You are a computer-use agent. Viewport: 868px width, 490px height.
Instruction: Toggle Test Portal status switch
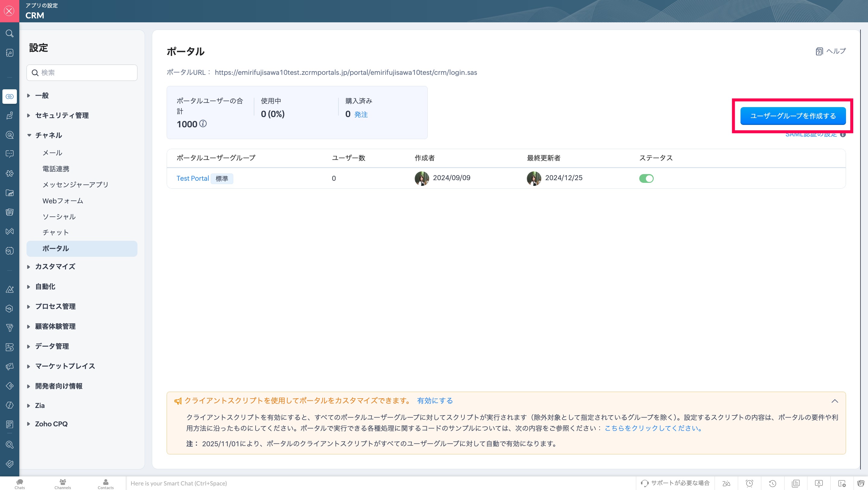click(646, 178)
